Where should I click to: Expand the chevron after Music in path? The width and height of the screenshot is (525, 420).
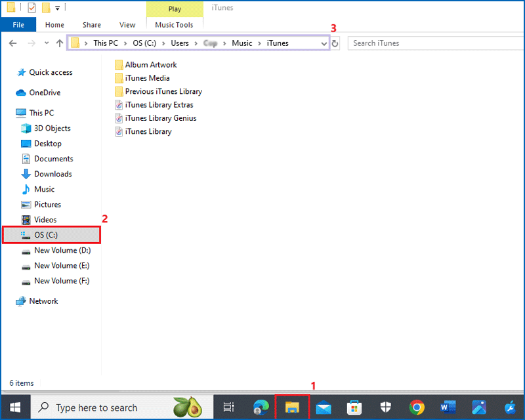click(259, 43)
